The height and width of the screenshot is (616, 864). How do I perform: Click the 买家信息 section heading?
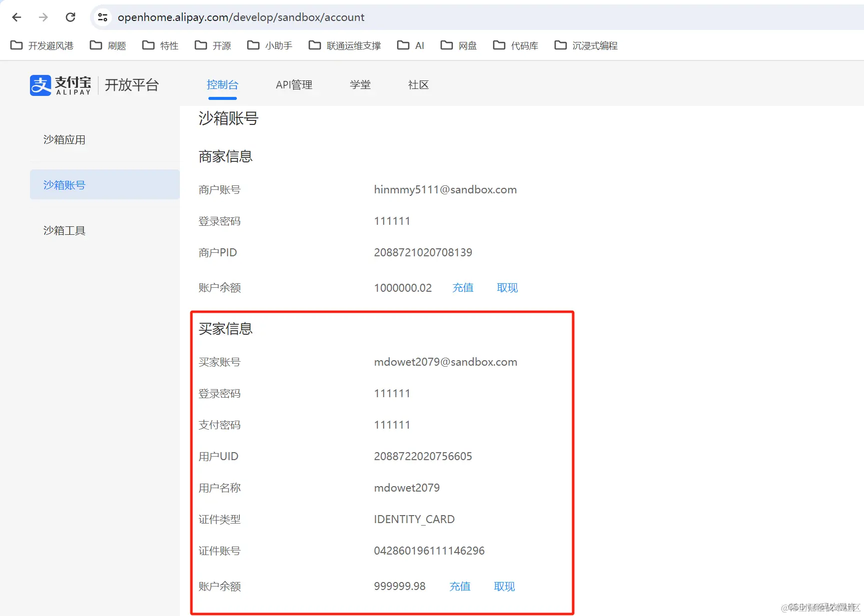(x=225, y=329)
